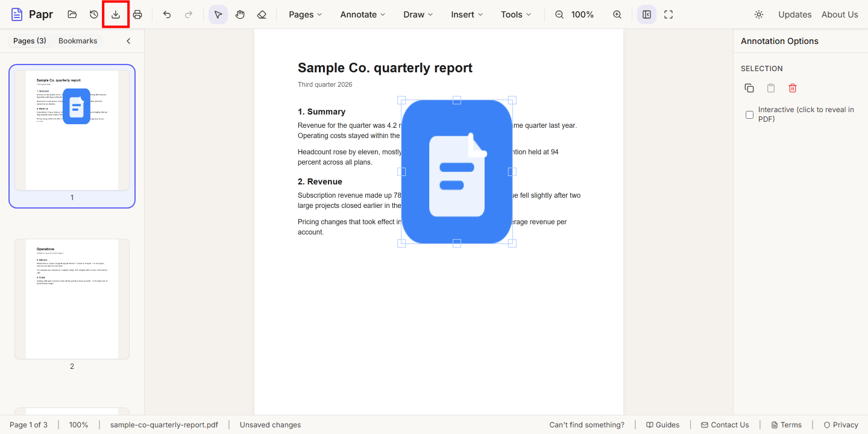
Task: Open the Tools dropdown menu
Action: pos(516,14)
